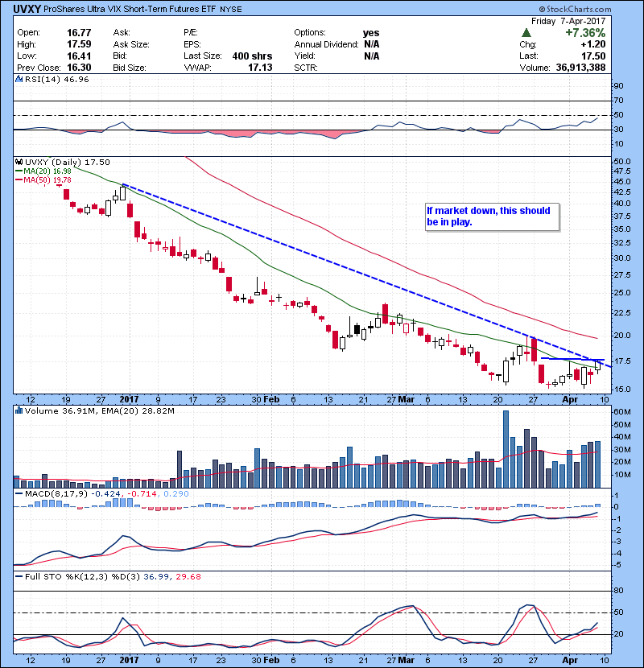The height and width of the screenshot is (668, 644).
Task: Click the Apr label on price chart axis
Action: pyautogui.click(x=570, y=399)
